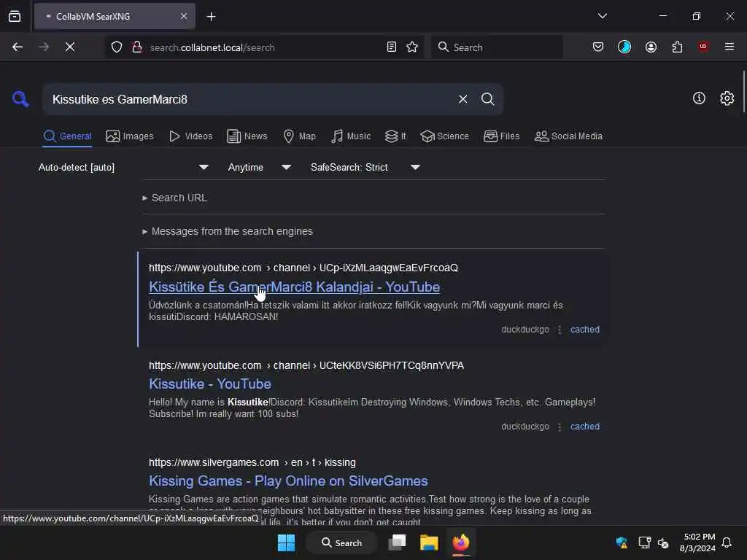View site security lock information

pos(136,47)
